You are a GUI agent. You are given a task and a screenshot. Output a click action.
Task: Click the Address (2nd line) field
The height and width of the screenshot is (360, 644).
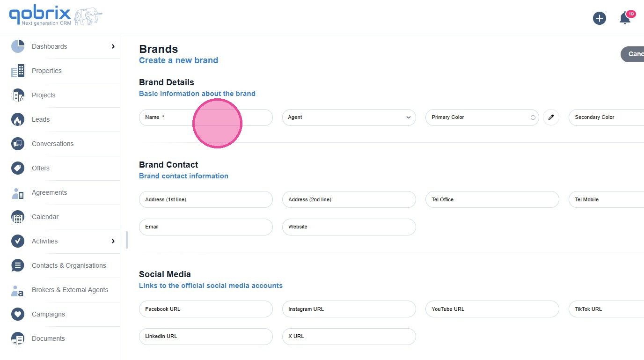click(x=349, y=199)
